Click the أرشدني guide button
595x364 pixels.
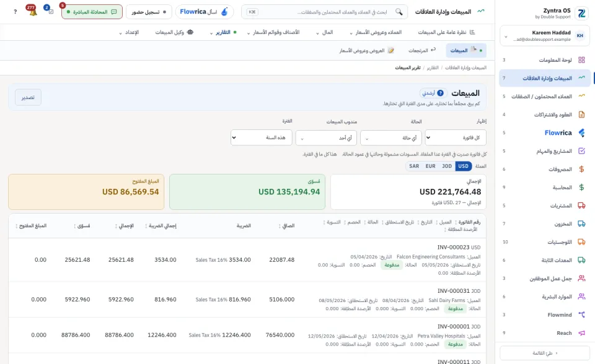pyautogui.click(x=433, y=93)
